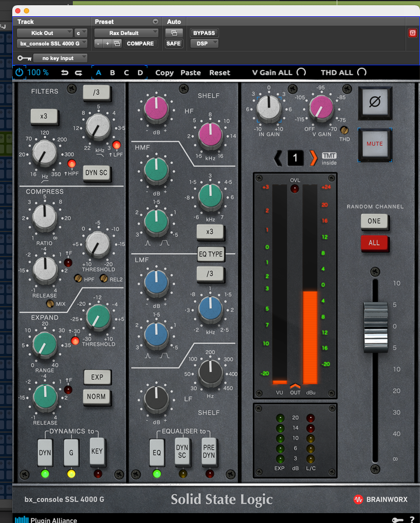The image size is (420, 523).
Task: Click the REL2 screw trim
Action: [x=104, y=278]
